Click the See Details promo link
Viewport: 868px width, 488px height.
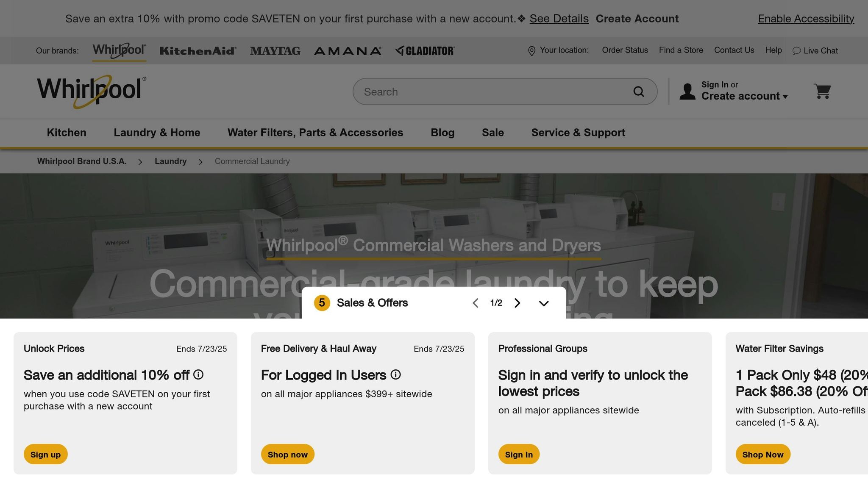pyautogui.click(x=559, y=19)
